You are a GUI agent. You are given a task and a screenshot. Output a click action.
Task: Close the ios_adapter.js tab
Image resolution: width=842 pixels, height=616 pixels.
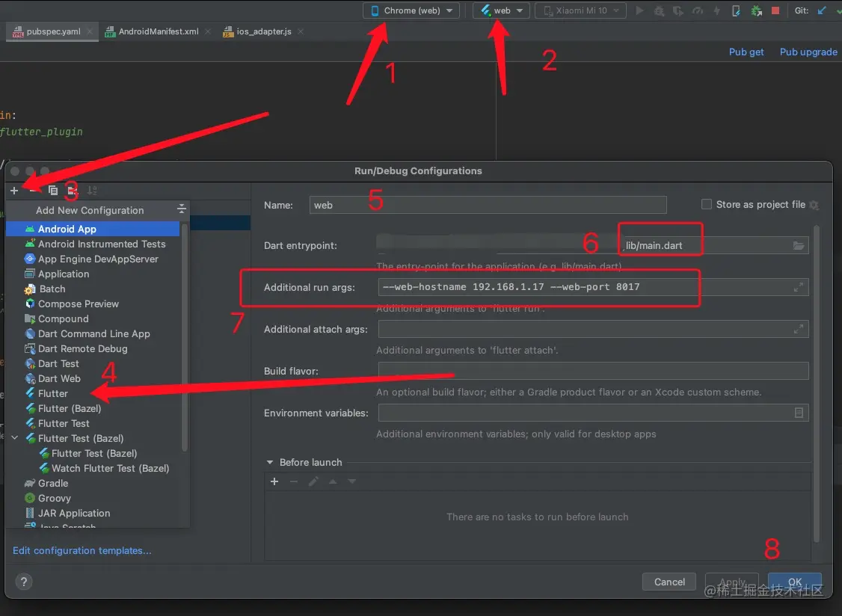(x=301, y=31)
